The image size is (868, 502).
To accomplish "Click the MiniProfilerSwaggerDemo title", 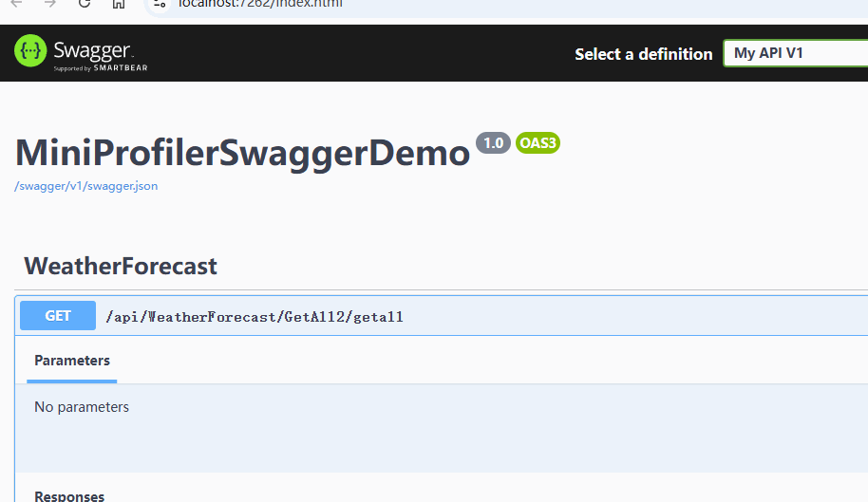I will [x=242, y=153].
